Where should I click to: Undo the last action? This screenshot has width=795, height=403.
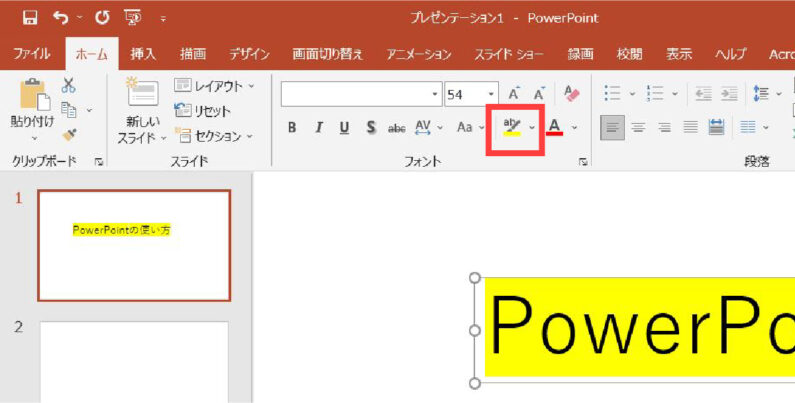[61, 18]
